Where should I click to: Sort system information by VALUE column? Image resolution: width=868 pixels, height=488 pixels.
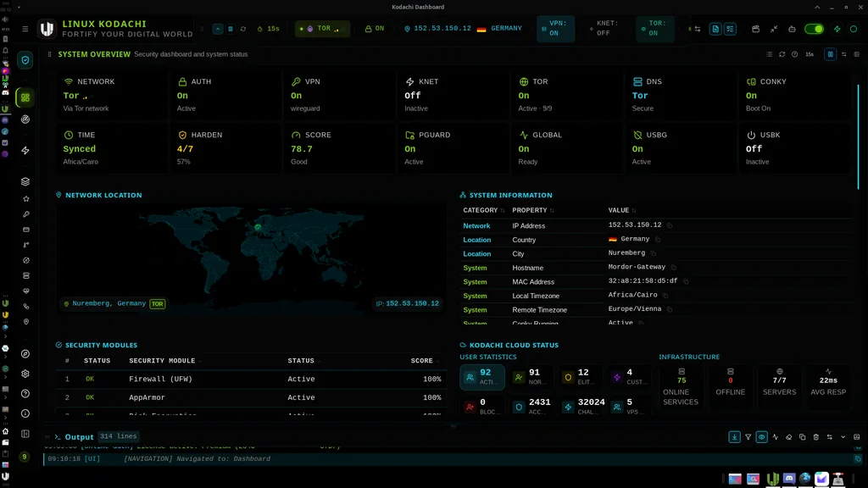[x=622, y=210]
